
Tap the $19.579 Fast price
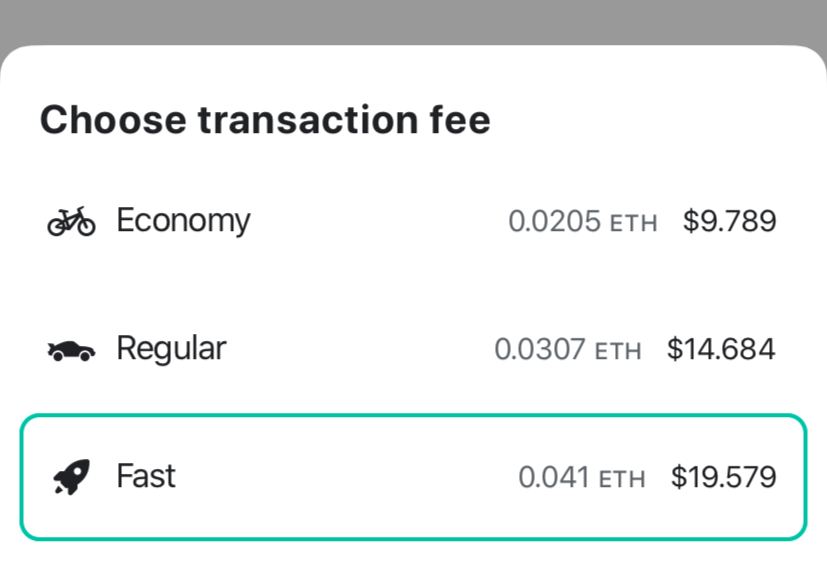pyautogui.click(x=723, y=478)
